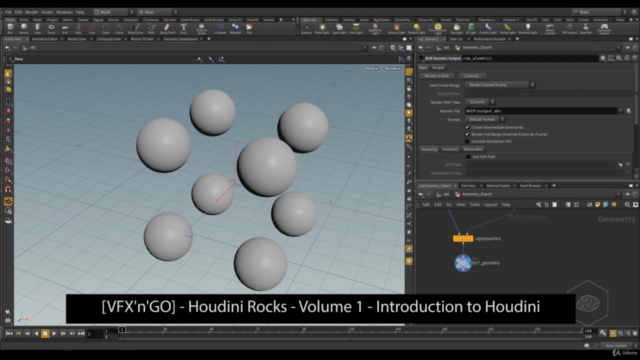Add a Point Light from shelf
Image resolution: width=640 pixels, height=360 pixels.
(x=322, y=28)
